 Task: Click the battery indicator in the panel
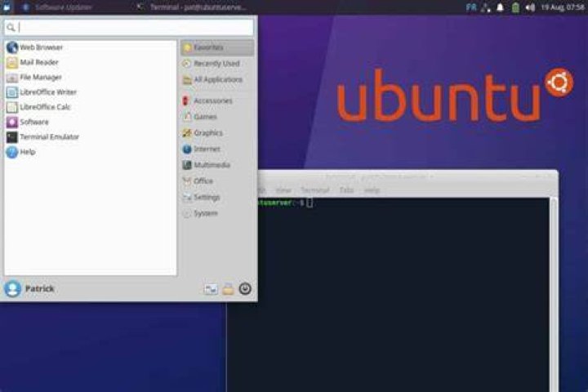pyautogui.click(x=515, y=7)
